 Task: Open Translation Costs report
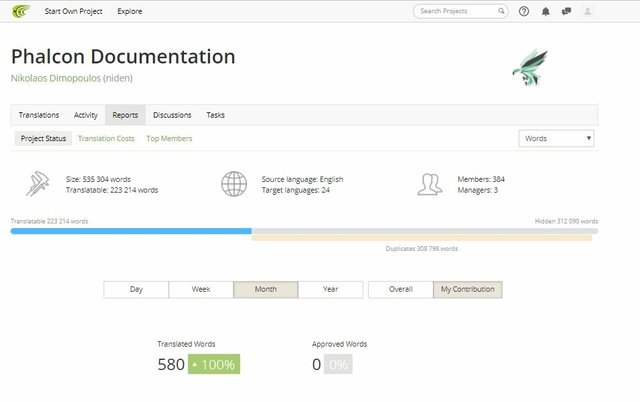(106, 138)
